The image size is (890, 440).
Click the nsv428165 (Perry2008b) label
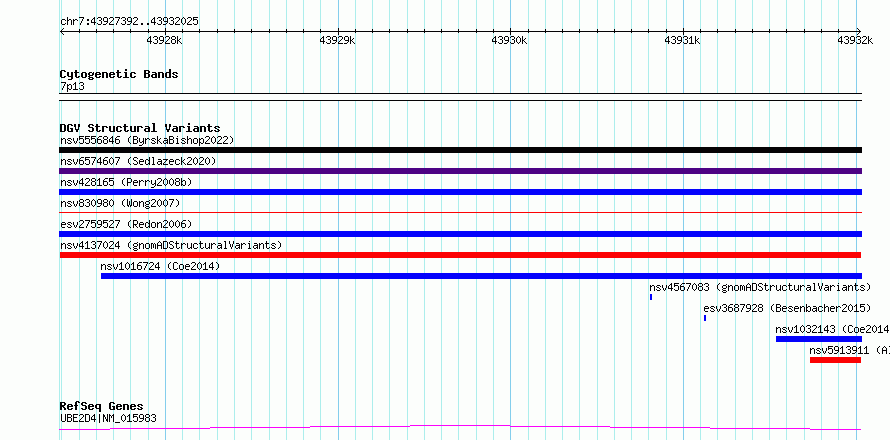coord(126,182)
